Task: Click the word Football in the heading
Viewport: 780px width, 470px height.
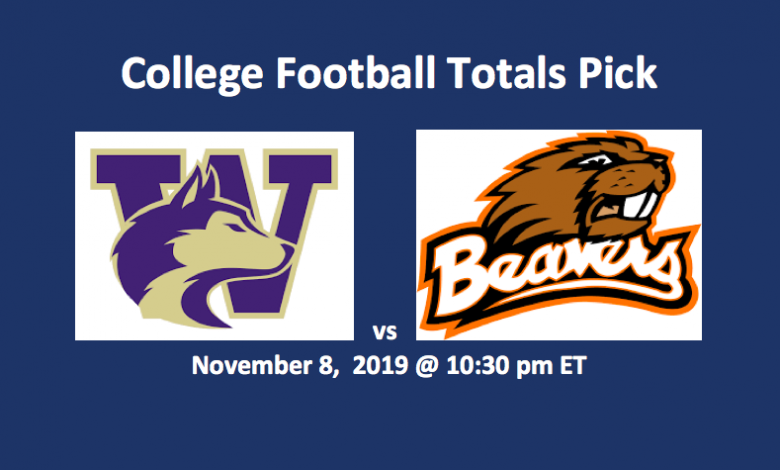Action: coord(356,73)
